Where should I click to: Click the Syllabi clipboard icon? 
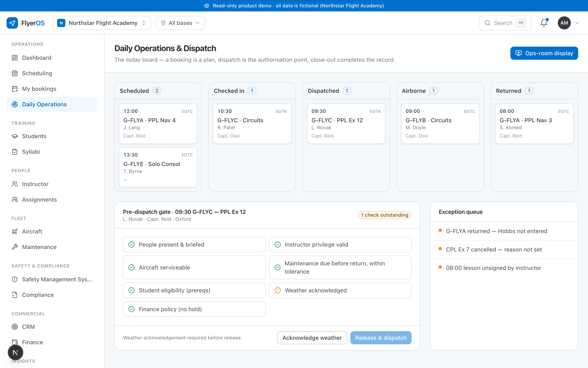15,152
